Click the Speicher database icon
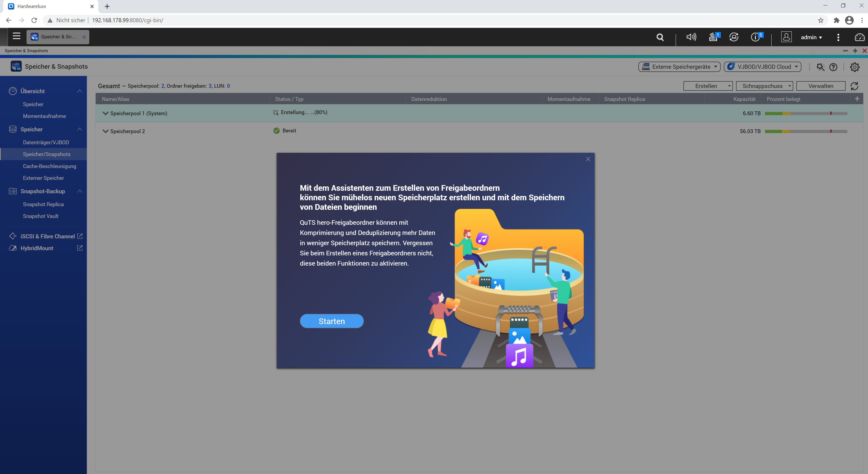This screenshot has height=474, width=868. 13,129
